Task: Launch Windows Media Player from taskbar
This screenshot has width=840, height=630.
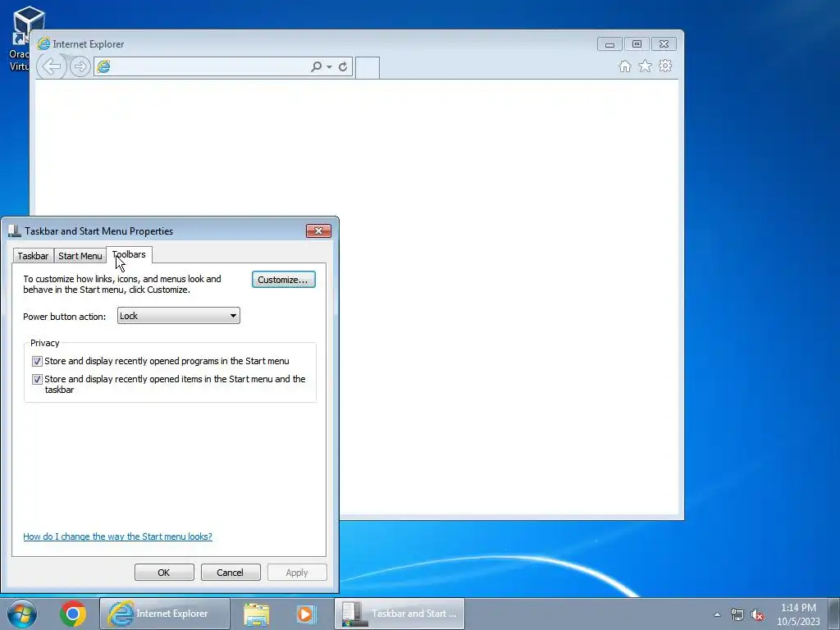Action: point(307,614)
